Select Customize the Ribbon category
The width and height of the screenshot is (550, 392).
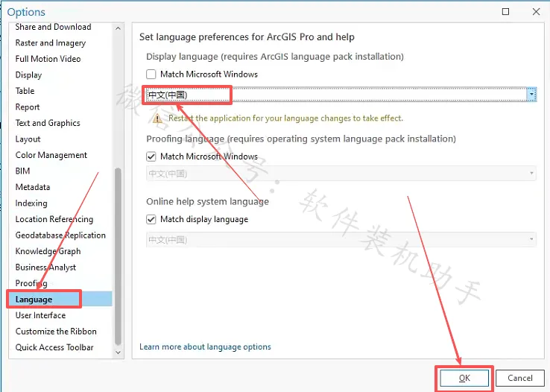(56, 332)
